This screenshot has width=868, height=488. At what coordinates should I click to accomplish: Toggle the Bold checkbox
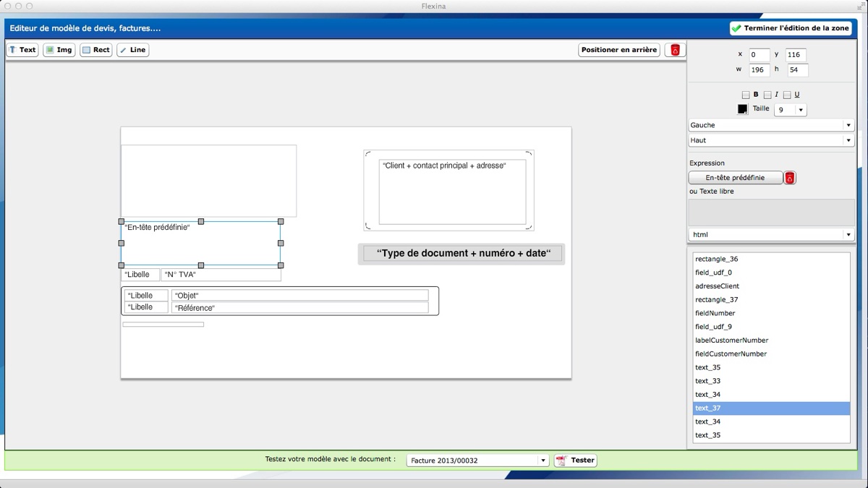[746, 95]
